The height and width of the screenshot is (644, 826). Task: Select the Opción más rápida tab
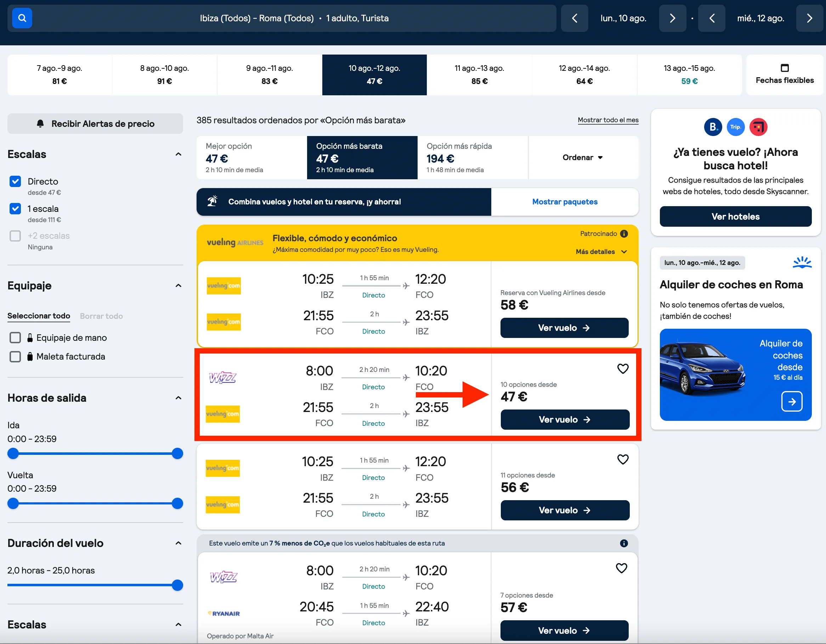coord(473,157)
